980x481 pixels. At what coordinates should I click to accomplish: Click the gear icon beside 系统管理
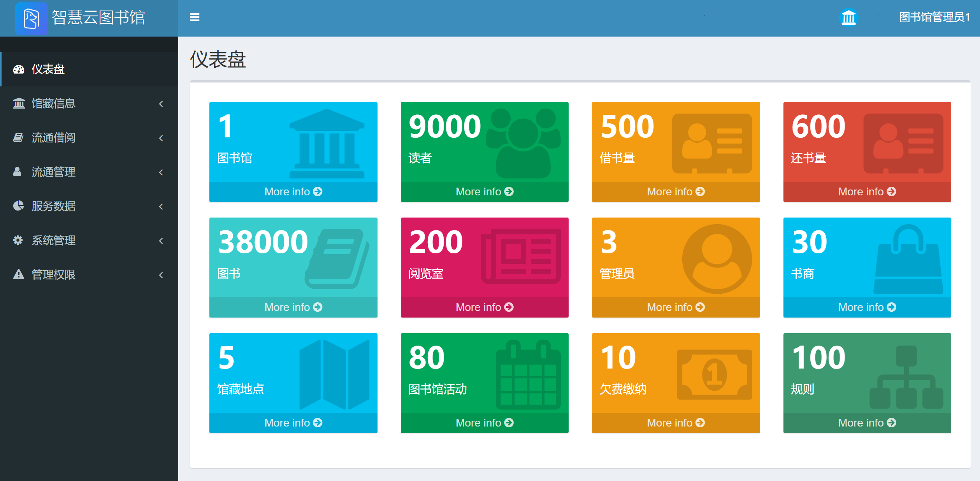(18, 240)
